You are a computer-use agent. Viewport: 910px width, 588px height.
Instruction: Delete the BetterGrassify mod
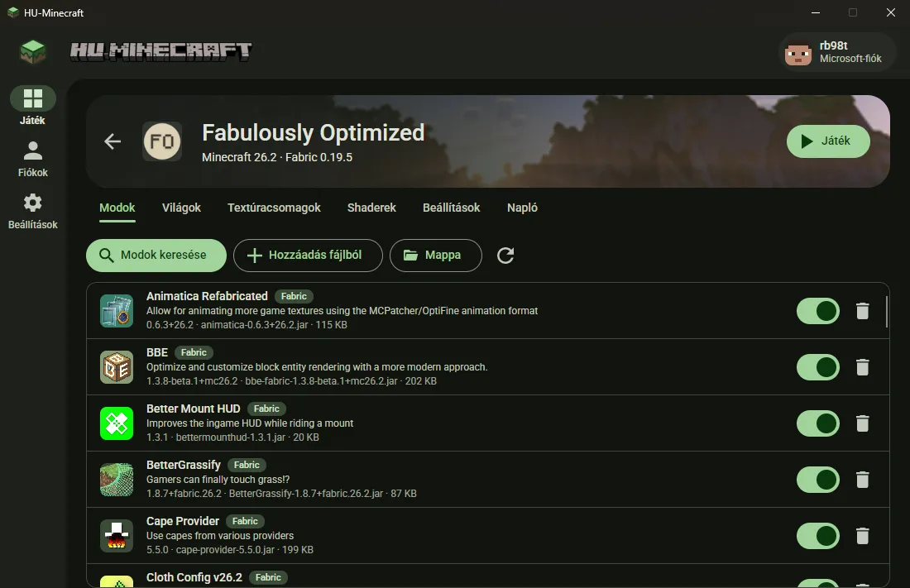(x=862, y=480)
